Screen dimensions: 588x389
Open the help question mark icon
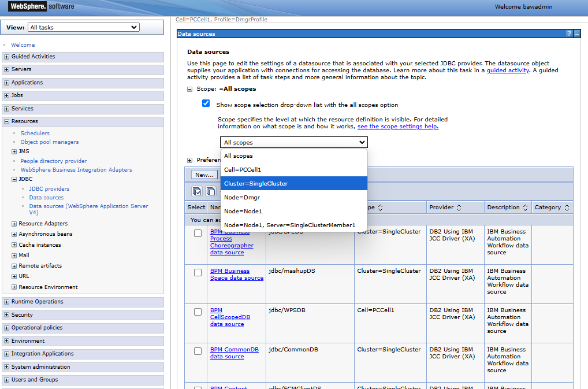point(569,34)
